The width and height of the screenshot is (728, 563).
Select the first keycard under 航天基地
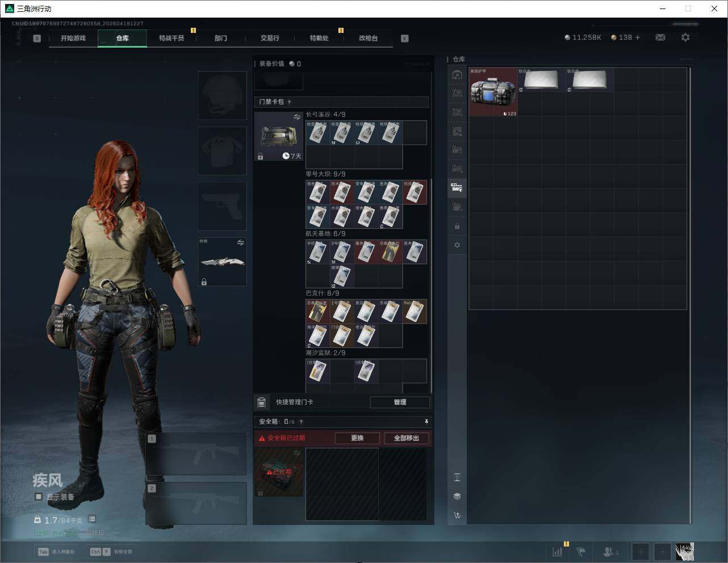click(x=318, y=252)
